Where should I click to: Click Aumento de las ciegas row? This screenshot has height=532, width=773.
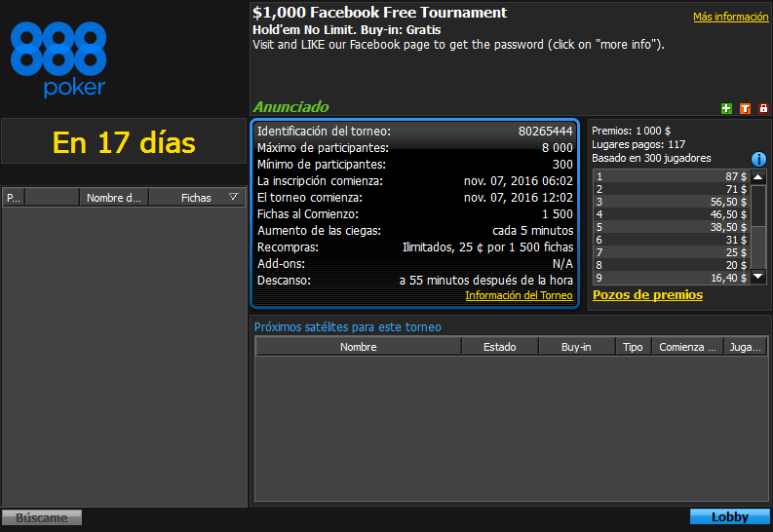(x=414, y=231)
